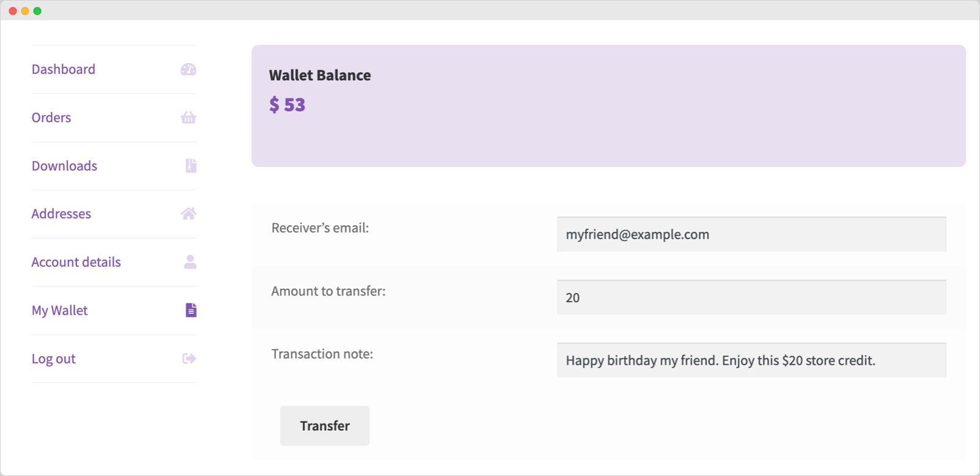Click the Account details person icon
Screen dimensions: 980x476
pos(190,262)
